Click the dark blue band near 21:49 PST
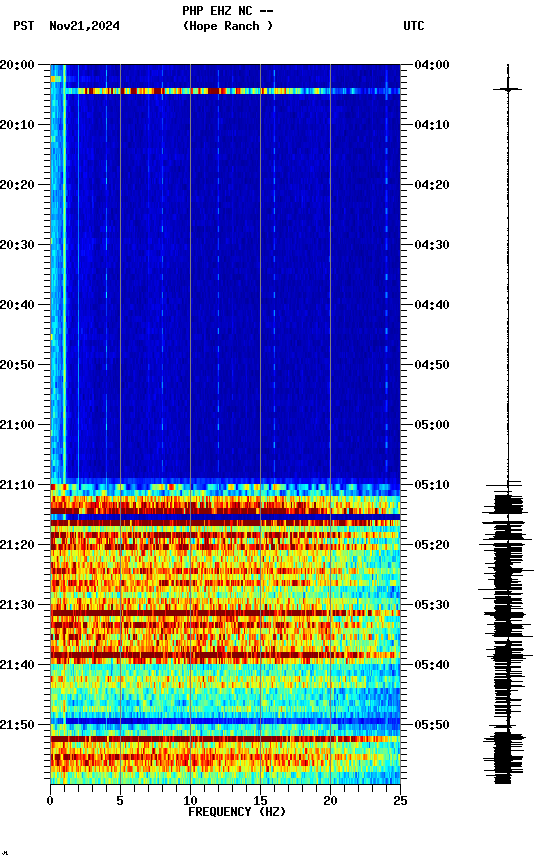552x864 pixels. click(225, 721)
